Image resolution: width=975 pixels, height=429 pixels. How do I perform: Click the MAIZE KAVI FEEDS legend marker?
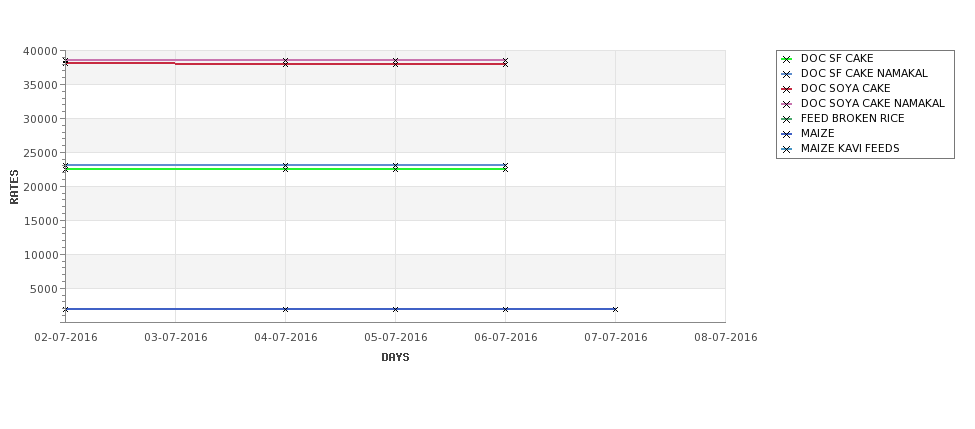(x=787, y=149)
